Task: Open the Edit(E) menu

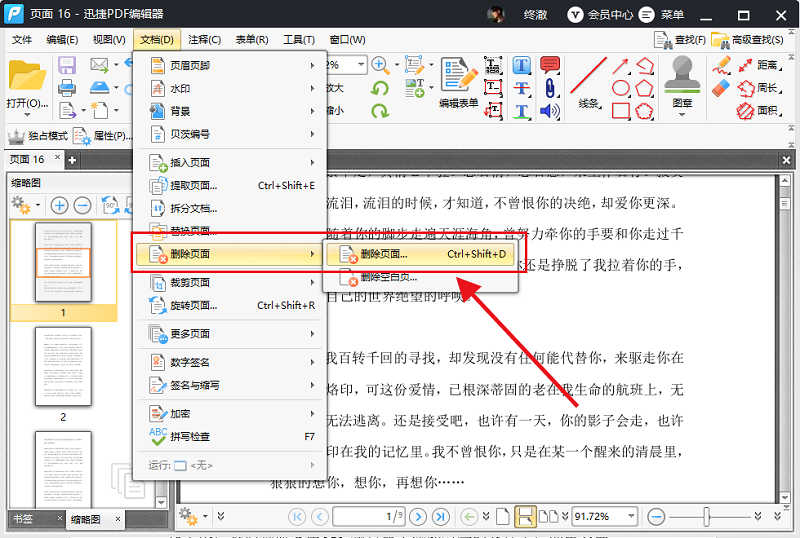Action: [62, 39]
